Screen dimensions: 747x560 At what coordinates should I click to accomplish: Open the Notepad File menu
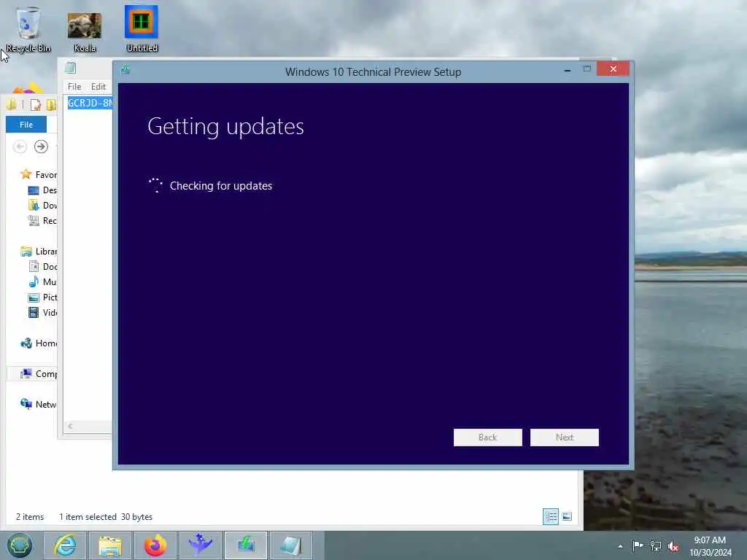[74, 87]
